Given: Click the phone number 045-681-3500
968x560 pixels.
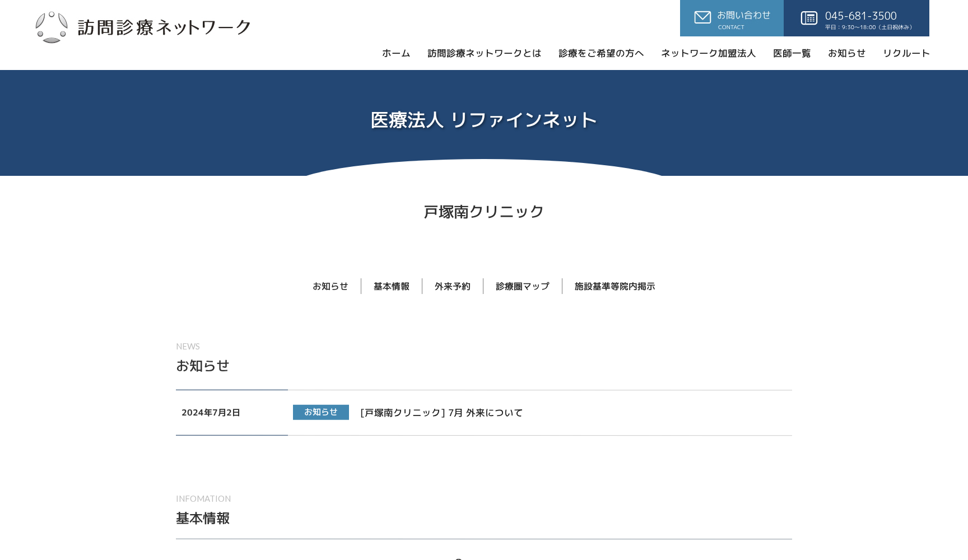Looking at the screenshot, I should (860, 16).
